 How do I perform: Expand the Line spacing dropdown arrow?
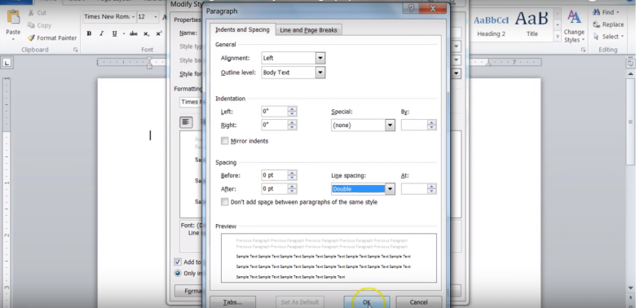[390, 189]
